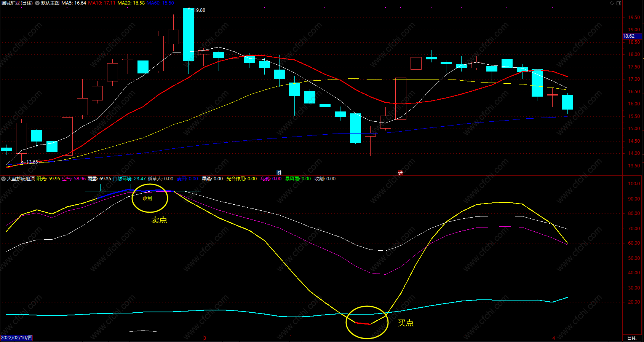
Task: Click the 光合作用: 0.00 indicator value
Action: (x=241, y=179)
